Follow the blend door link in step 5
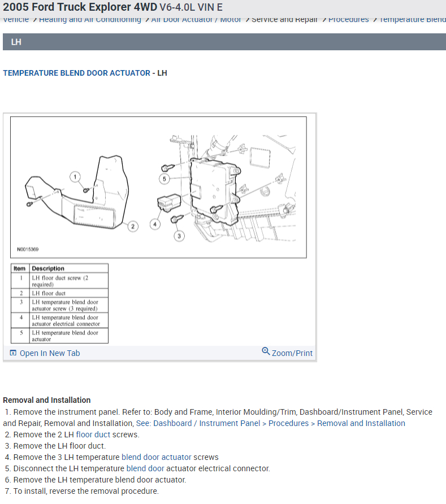This screenshot has height=504, width=446. [x=145, y=468]
